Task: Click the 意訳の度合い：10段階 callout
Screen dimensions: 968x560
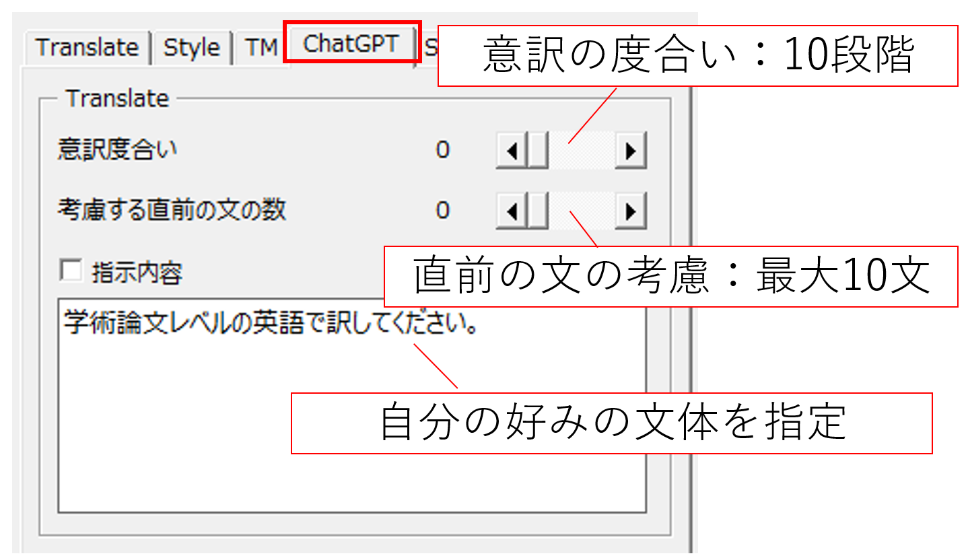Action: (x=697, y=57)
